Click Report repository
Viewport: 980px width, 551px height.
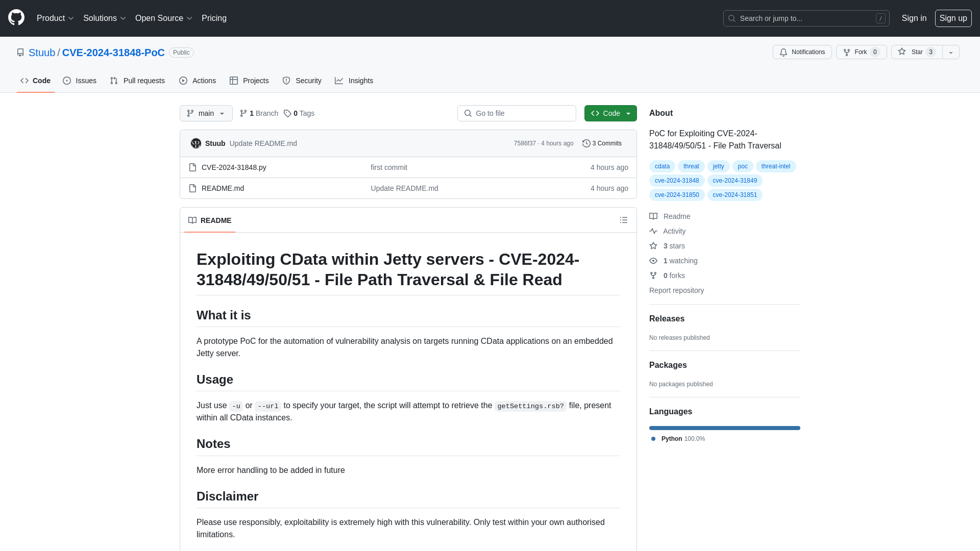[676, 290]
